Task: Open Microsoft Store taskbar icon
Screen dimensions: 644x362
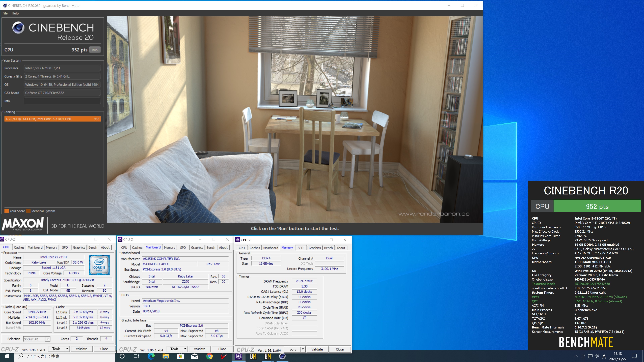Action: pyautogui.click(x=180, y=356)
